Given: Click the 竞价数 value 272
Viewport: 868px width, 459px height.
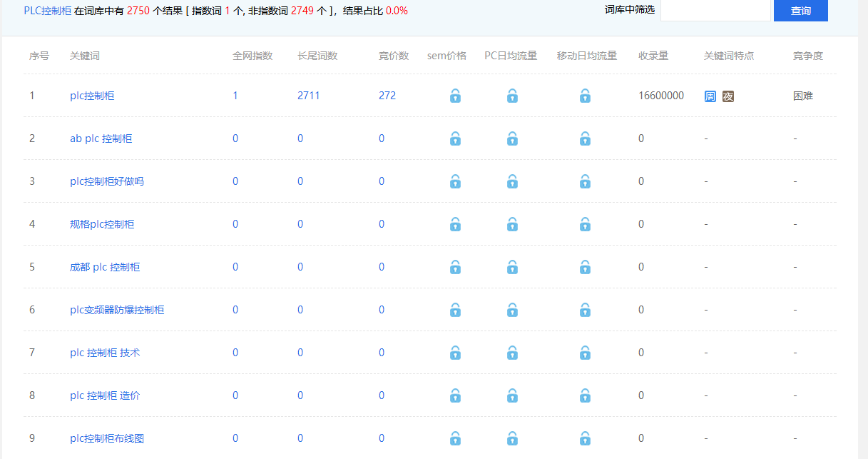Looking at the screenshot, I should coord(387,96).
